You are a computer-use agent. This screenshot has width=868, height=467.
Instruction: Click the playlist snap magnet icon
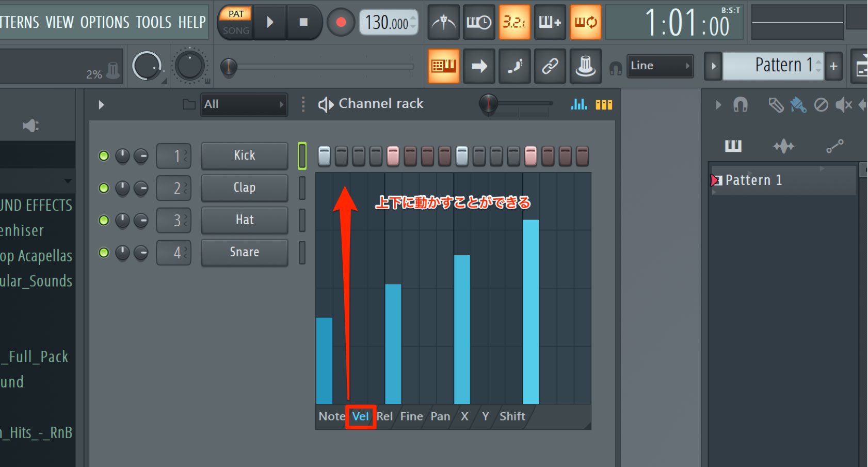coord(740,105)
